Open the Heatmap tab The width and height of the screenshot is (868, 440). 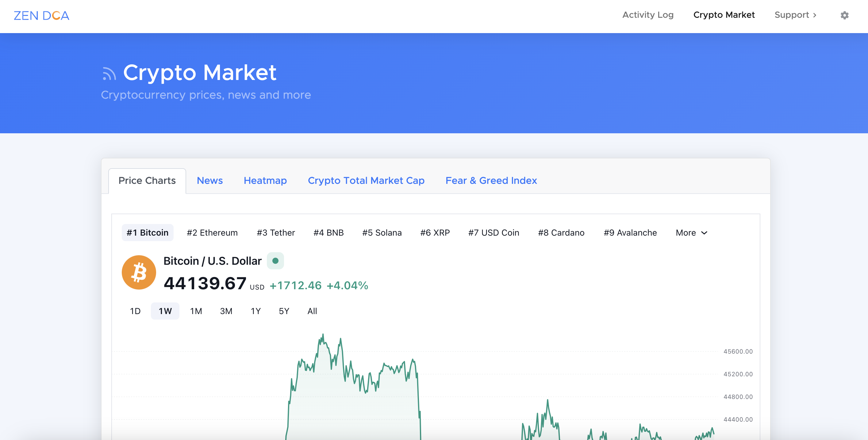[265, 180]
